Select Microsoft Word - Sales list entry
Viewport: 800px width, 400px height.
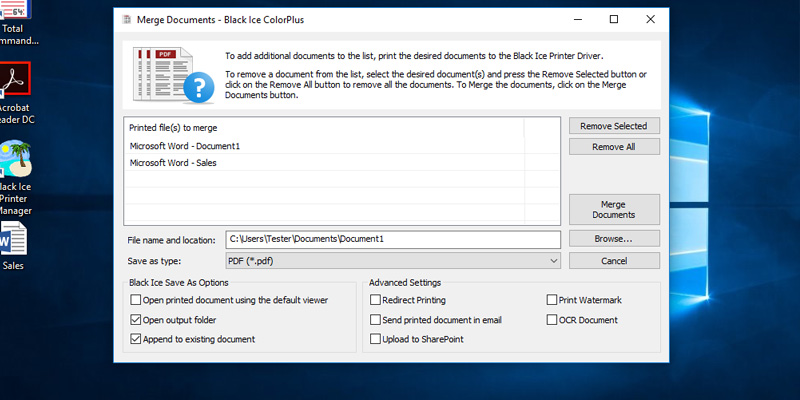tap(173, 163)
